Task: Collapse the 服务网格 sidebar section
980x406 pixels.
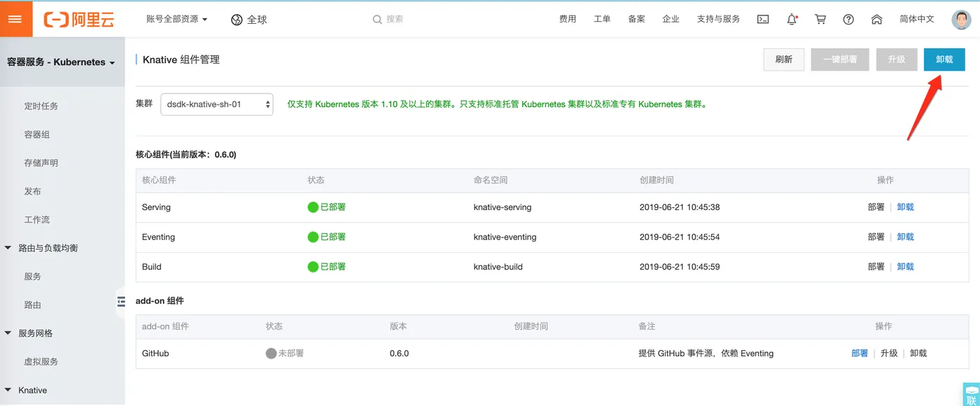Action: click(8, 333)
